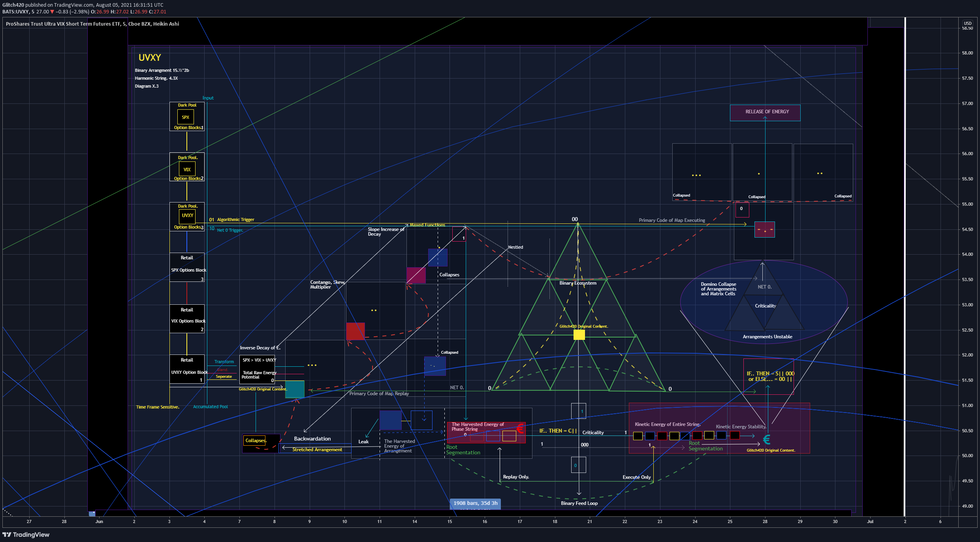Click the 'Time Frame Sensitive.' label

(158, 407)
